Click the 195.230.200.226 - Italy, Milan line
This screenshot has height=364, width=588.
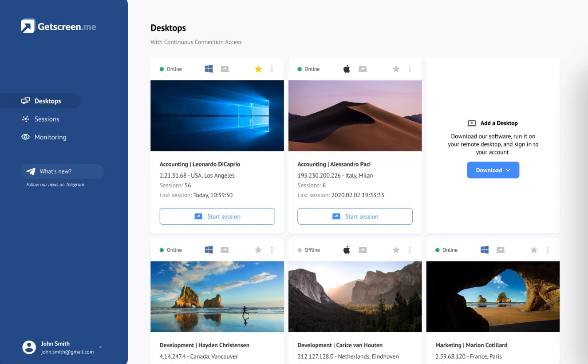click(335, 175)
